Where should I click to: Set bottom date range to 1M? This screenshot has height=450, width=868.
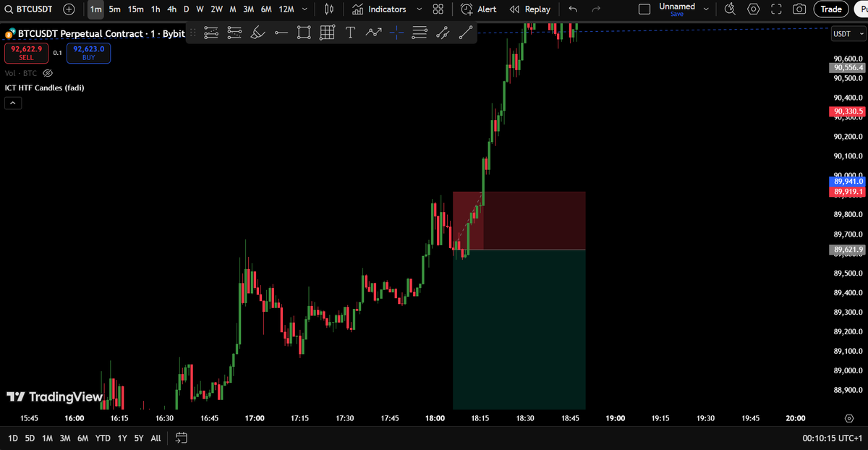click(x=47, y=438)
